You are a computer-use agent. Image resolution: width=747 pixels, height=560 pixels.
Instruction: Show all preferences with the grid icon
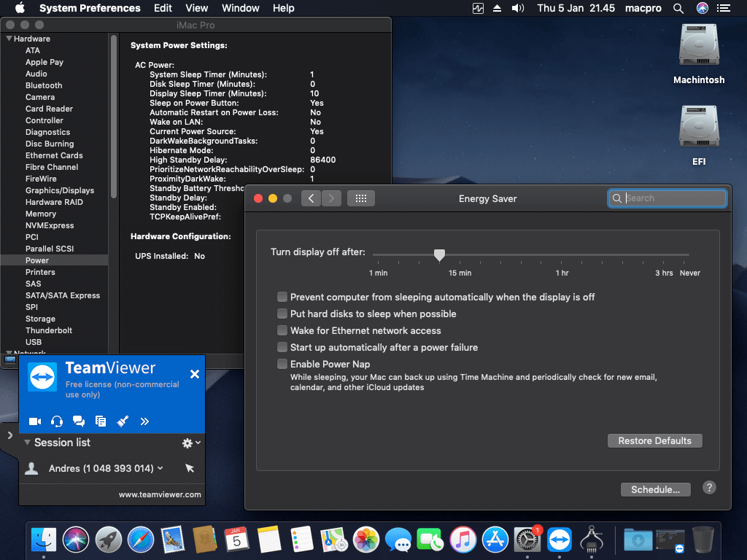(361, 198)
